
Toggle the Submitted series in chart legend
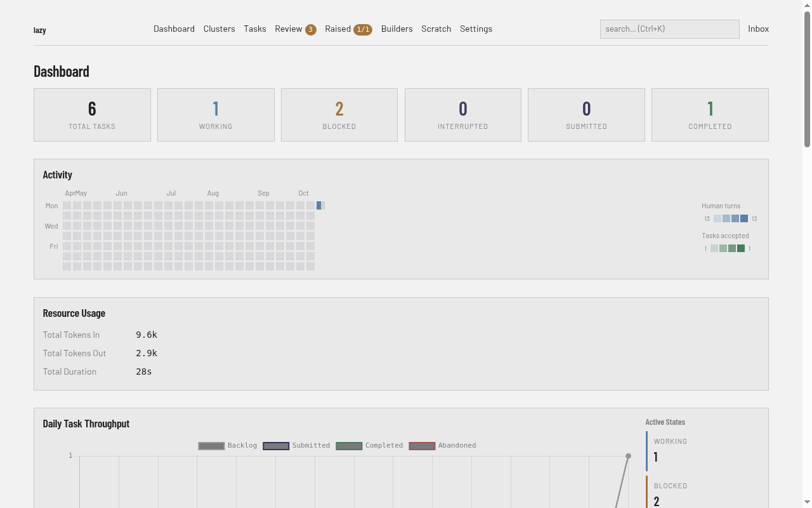pos(296,446)
